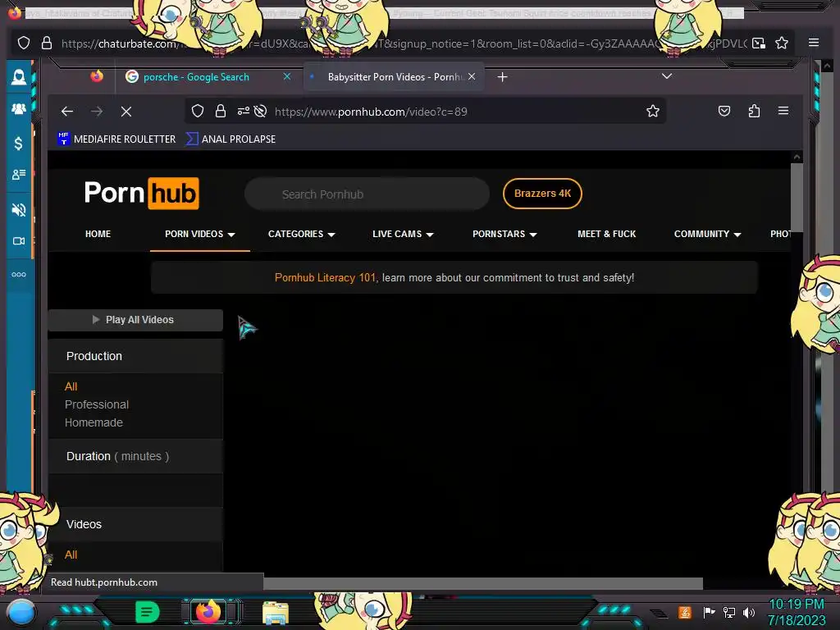
Task: Select the Professional production filter
Action: point(97,404)
